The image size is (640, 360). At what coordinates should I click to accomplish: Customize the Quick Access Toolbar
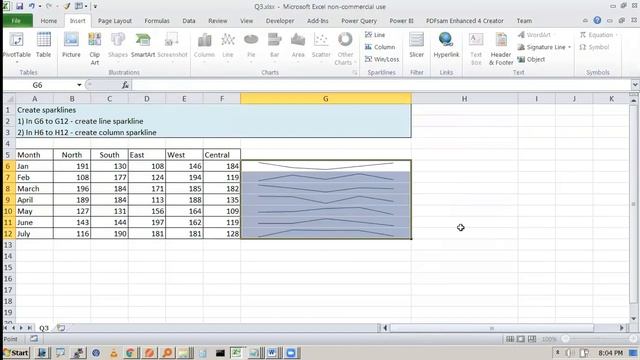[x=96, y=6]
